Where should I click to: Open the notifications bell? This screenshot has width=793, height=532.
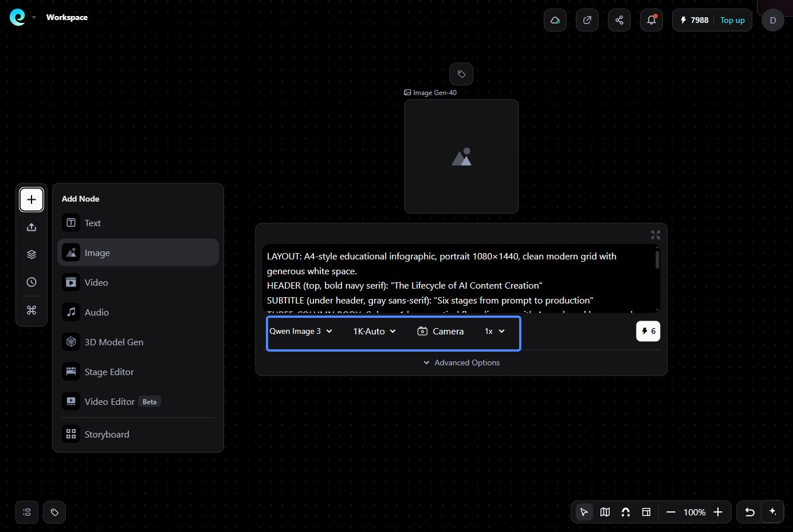coord(651,20)
